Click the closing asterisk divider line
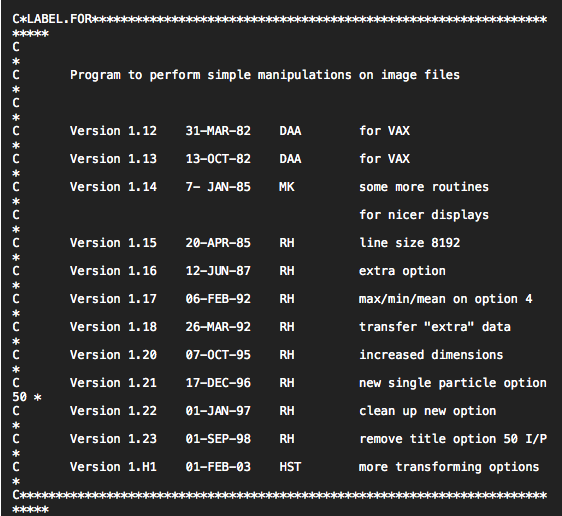Image resolution: width=562 pixels, height=516 pixels. [x=280, y=502]
